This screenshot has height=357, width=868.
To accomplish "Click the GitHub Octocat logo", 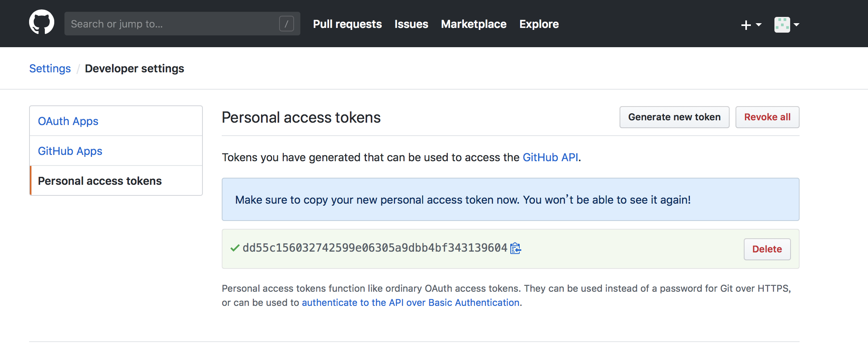I will (x=42, y=22).
